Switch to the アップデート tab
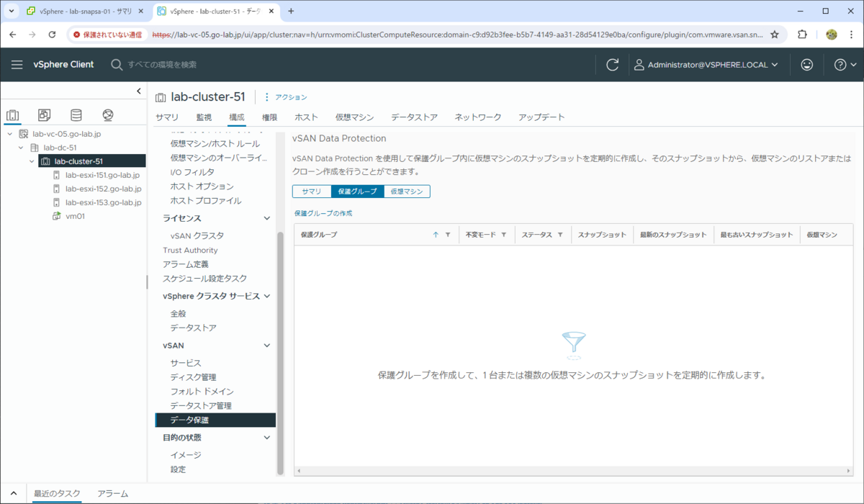 541,117
